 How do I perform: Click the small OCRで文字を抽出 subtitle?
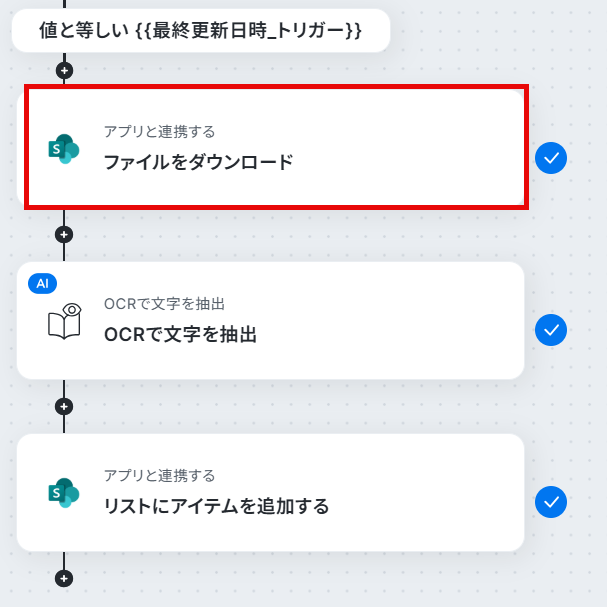165,304
